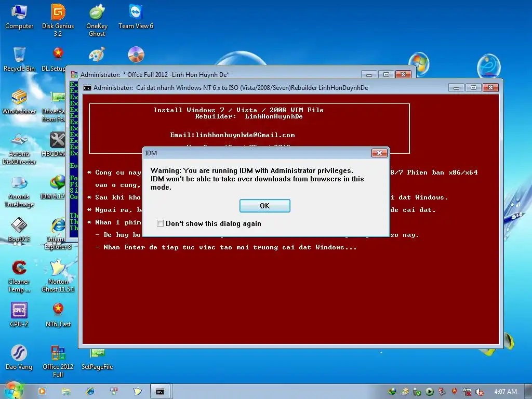532x399 pixels.
Task: Minimize the Offce Full 2012 window
Action: point(369,74)
